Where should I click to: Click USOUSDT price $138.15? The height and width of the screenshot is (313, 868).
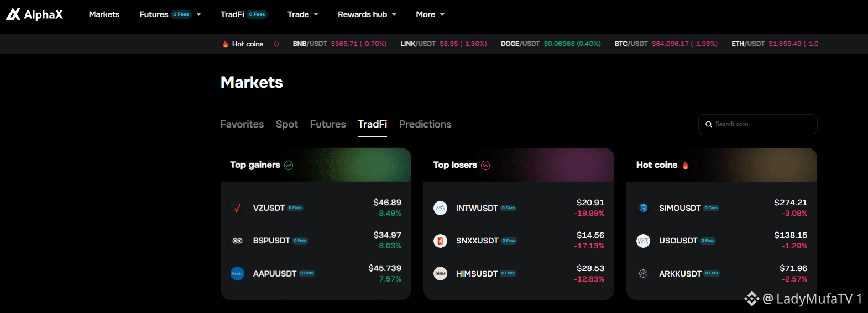791,235
